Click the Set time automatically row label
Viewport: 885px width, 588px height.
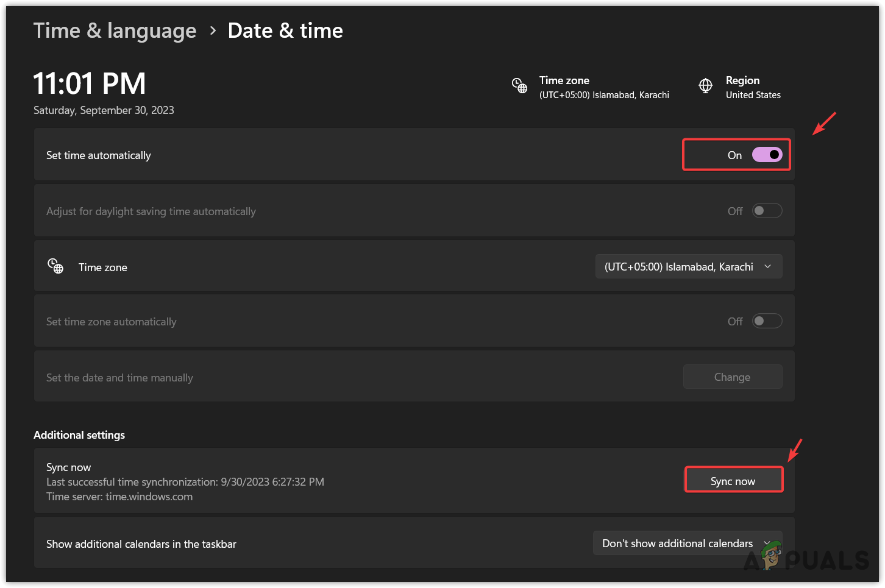click(99, 155)
